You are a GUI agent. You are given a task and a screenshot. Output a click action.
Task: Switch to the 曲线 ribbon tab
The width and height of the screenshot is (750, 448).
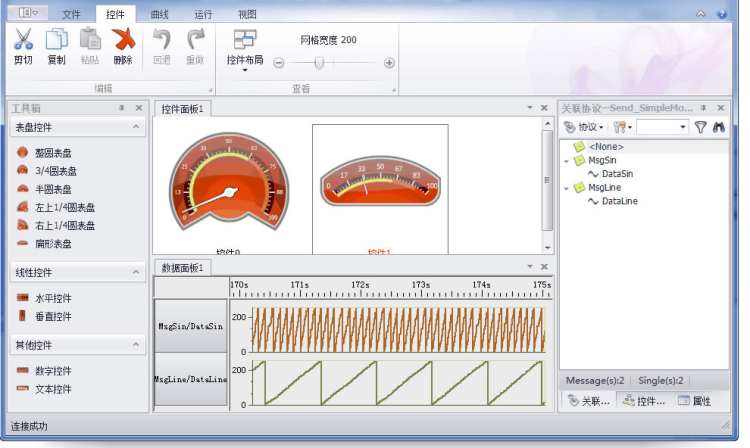click(x=159, y=14)
